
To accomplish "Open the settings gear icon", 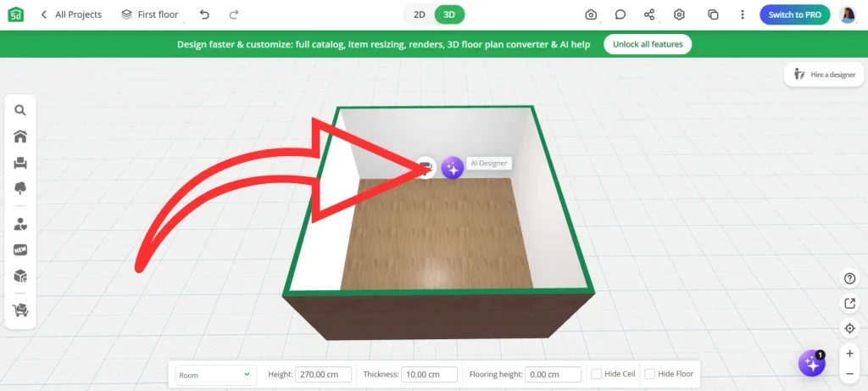I will tap(679, 14).
